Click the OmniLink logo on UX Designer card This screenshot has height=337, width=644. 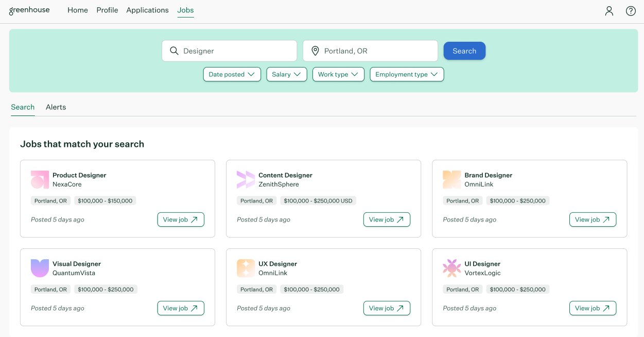246,268
